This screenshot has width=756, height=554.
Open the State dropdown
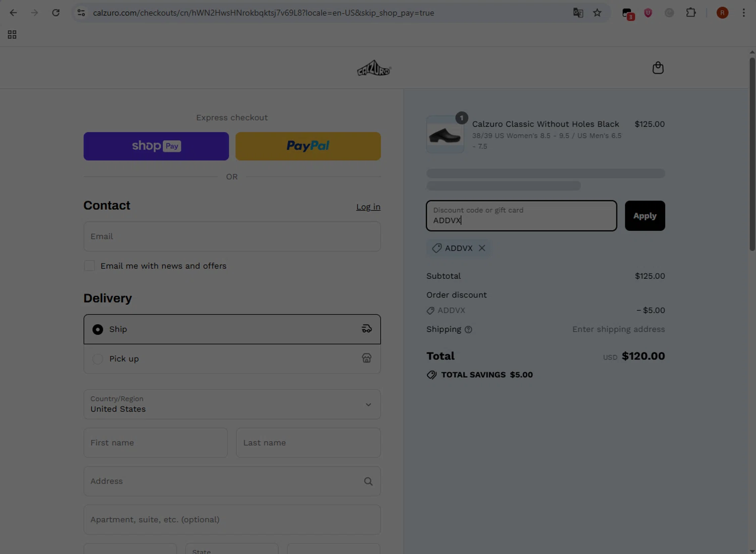click(232, 549)
